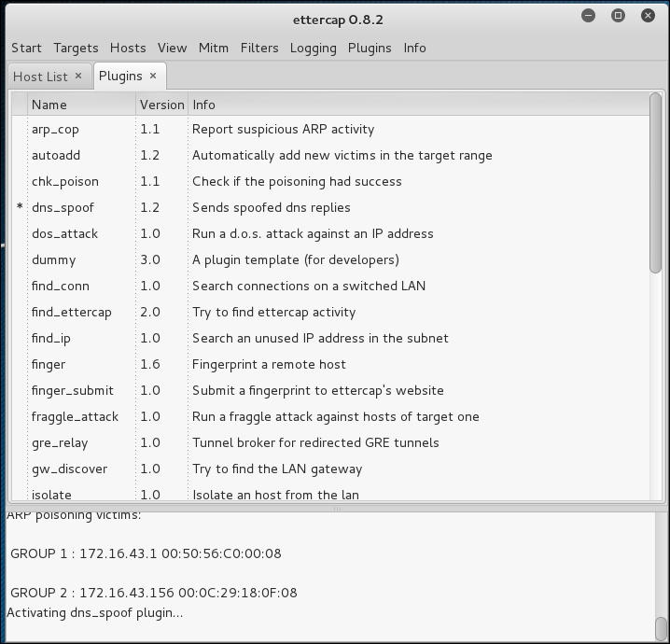
Task: Click 'Sends spoofed dns replies' description
Action: pos(272,208)
